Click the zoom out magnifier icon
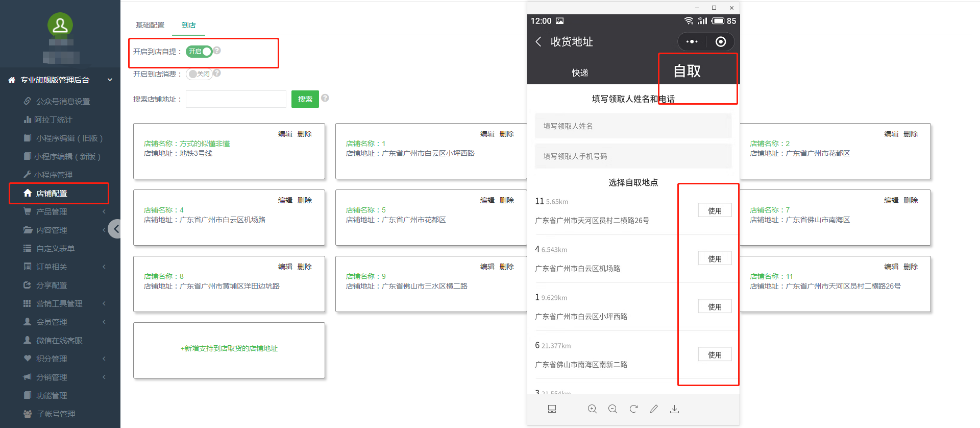This screenshot has width=980, height=428. pos(613,409)
